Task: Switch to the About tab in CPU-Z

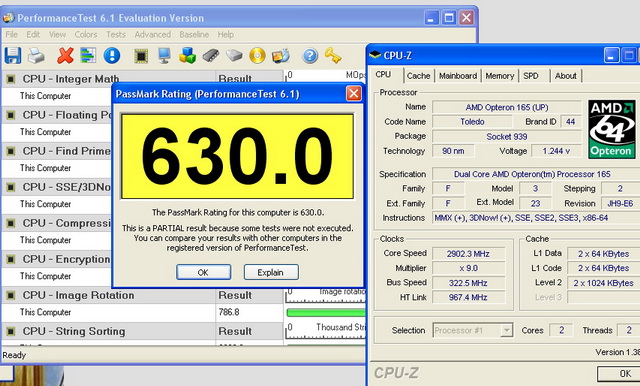Action: (x=565, y=76)
